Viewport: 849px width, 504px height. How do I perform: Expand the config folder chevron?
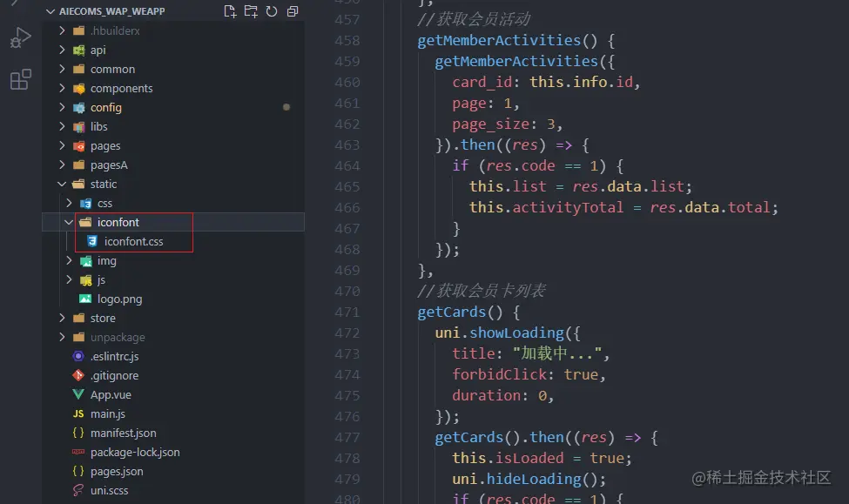62,107
